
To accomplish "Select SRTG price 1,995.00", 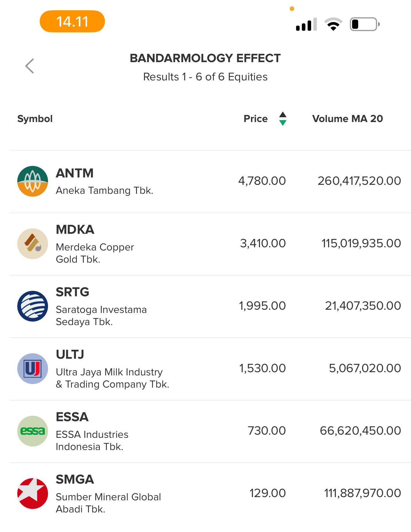I will click(x=262, y=306).
